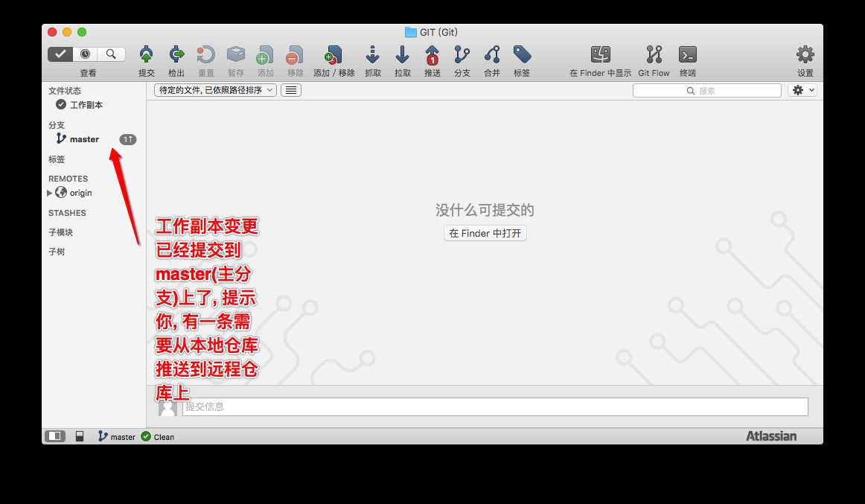Click the 提交 (commit) toolbar icon
The image size is (865, 504).
coord(146,55)
